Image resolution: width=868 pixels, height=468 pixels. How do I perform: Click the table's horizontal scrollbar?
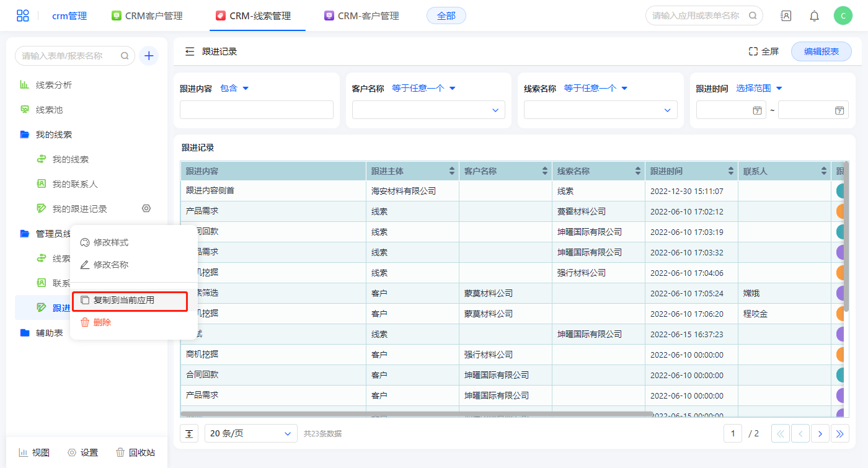click(x=415, y=414)
